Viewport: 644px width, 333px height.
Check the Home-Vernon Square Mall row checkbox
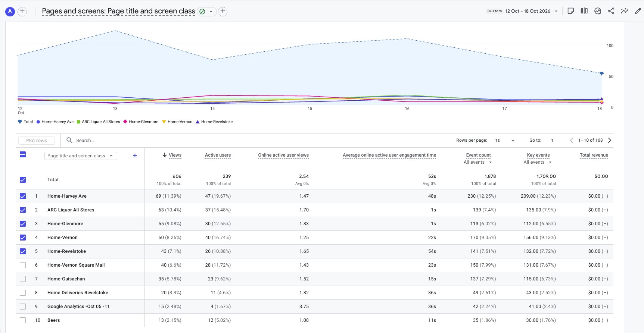click(x=23, y=265)
